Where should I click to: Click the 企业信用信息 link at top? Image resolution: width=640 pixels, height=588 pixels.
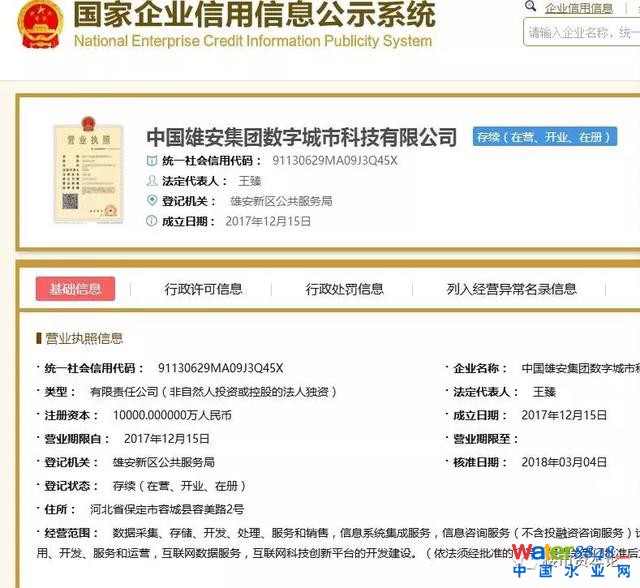(x=578, y=8)
